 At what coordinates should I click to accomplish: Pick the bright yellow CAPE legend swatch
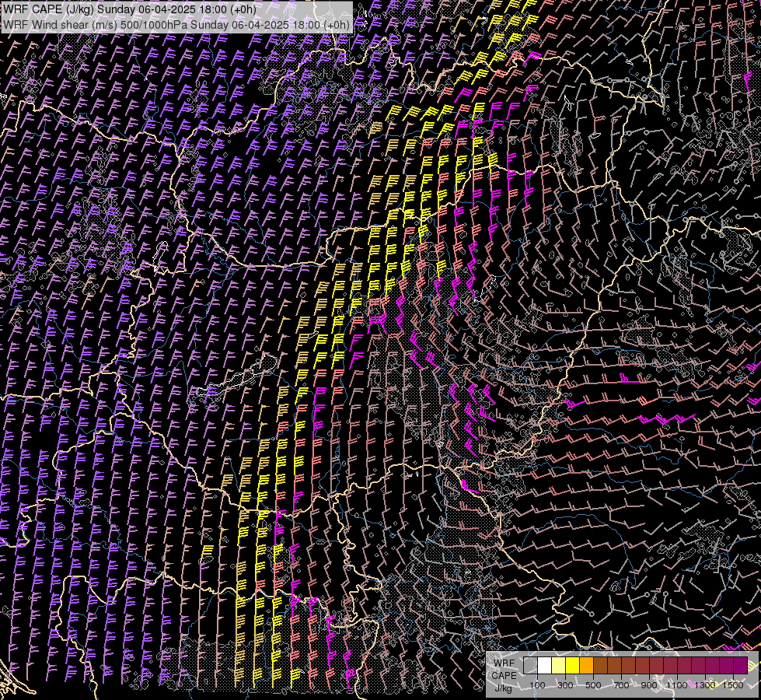pyautogui.click(x=573, y=666)
